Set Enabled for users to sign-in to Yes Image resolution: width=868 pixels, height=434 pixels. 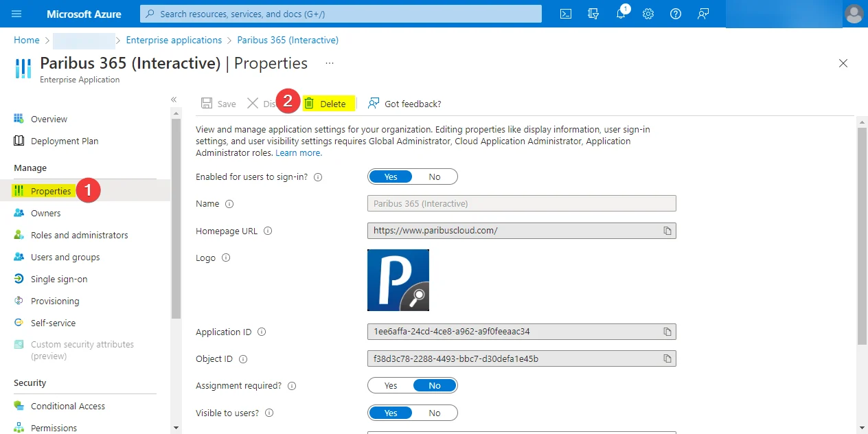(x=391, y=176)
